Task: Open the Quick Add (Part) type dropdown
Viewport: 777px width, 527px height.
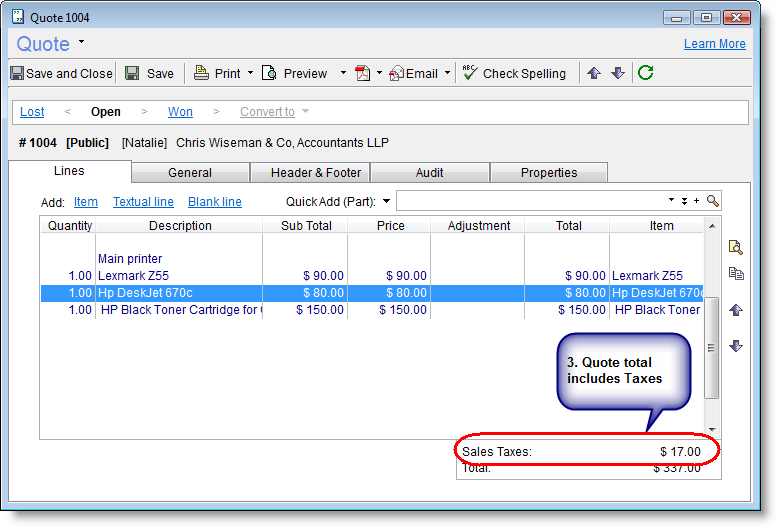Action: click(387, 201)
